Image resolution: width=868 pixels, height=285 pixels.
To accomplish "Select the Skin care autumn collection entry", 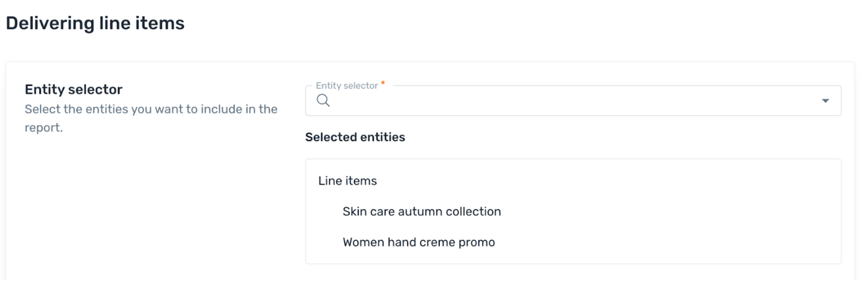I will coord(422,212).
